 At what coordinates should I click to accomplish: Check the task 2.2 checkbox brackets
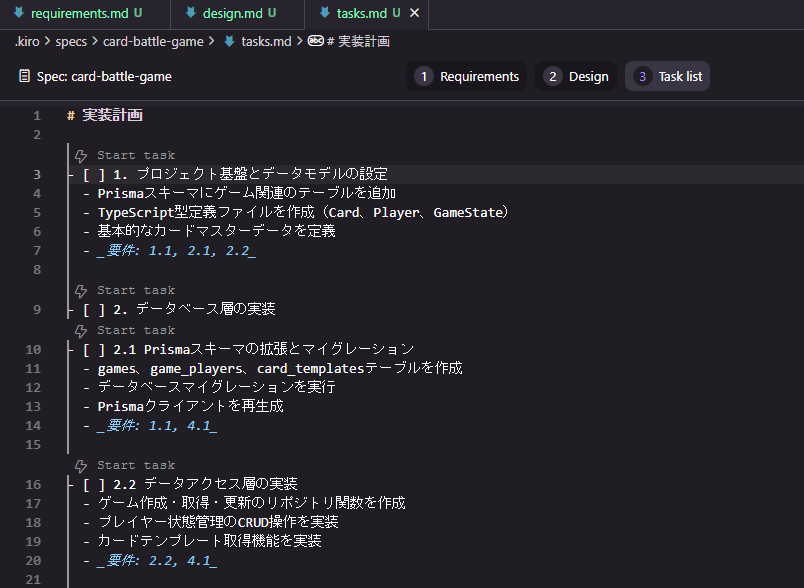click(x=94, y=484)
